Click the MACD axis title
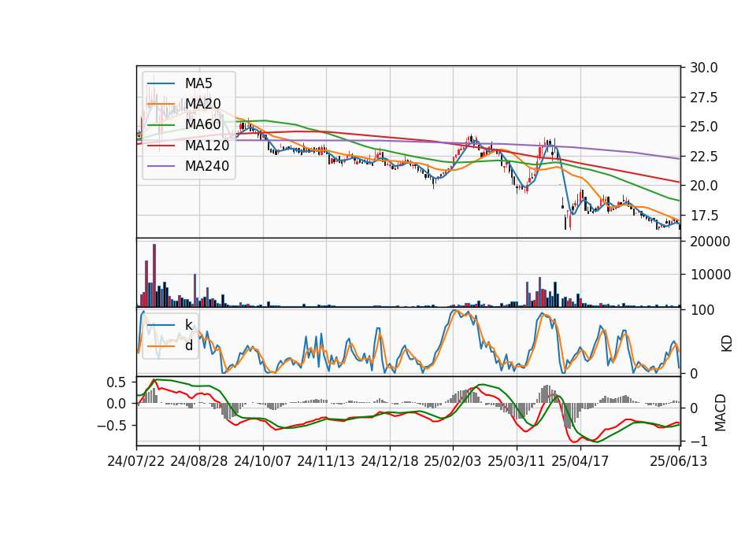This screenshot has width=756, height=543. [x=721, y=412]
